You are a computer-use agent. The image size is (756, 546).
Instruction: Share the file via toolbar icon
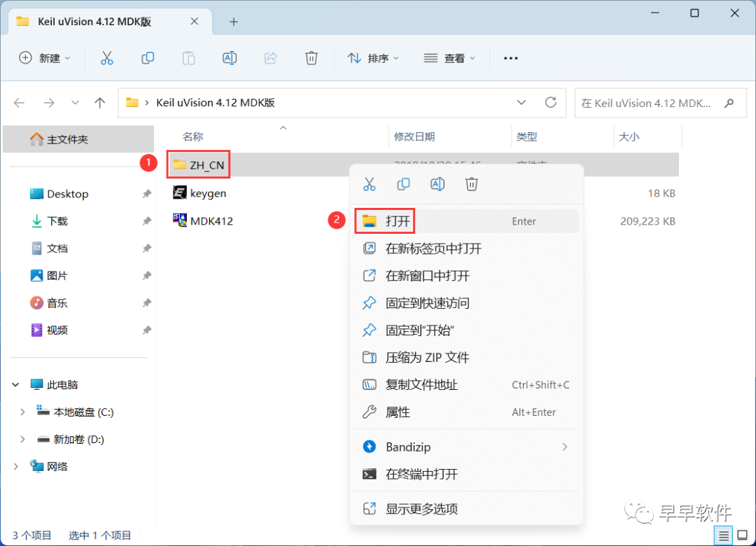pyautogui.click(x=270, y=58)
